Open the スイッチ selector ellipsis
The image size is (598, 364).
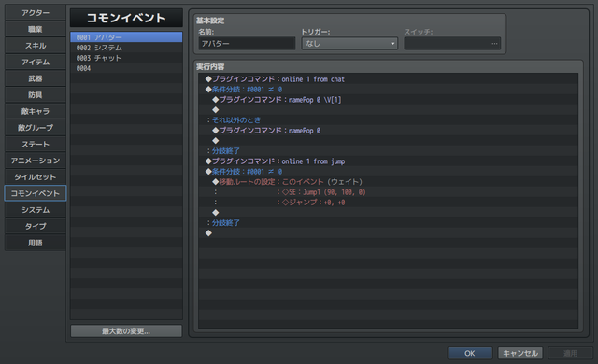494,44
